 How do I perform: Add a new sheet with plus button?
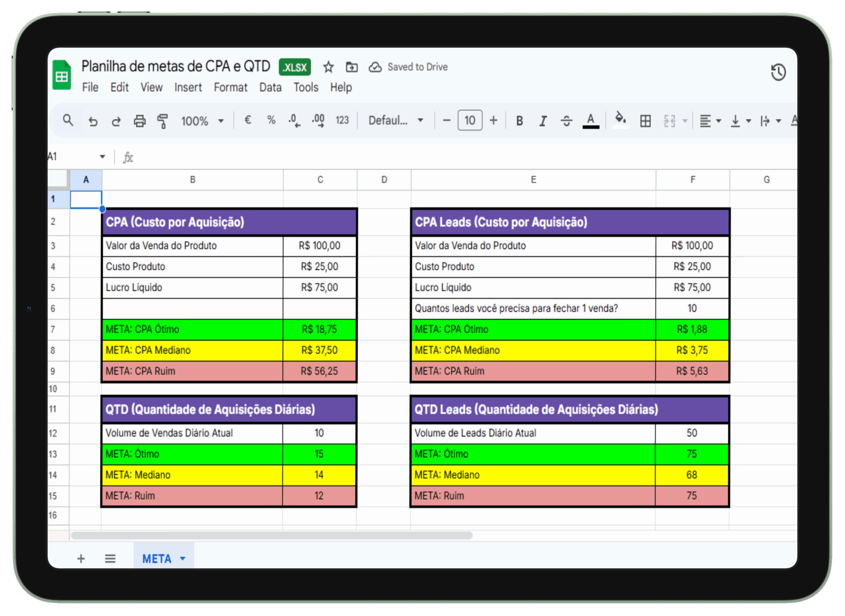81,558
